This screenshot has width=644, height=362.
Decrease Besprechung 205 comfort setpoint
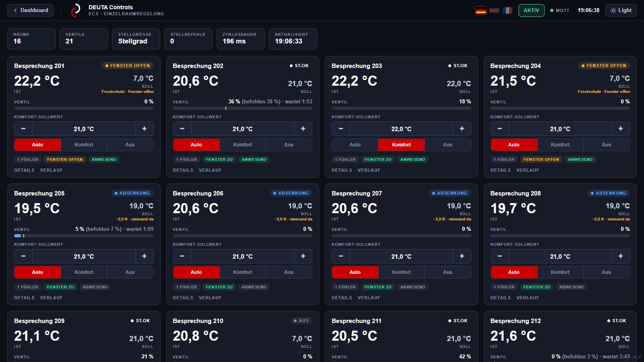[23, 256]
